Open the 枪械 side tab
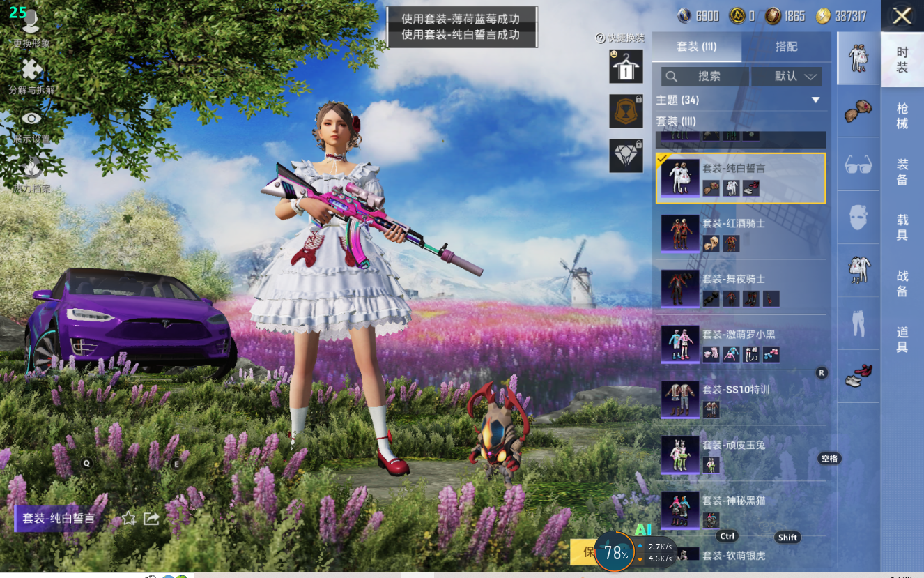Viewport: 924px width, 578px height. [x=902, y=116]
